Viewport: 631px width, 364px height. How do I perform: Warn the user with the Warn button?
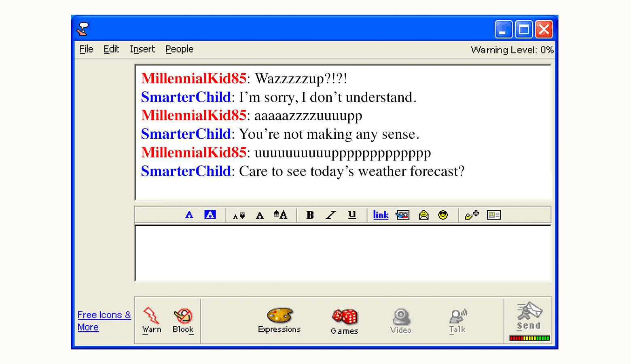tap(152, 320)
